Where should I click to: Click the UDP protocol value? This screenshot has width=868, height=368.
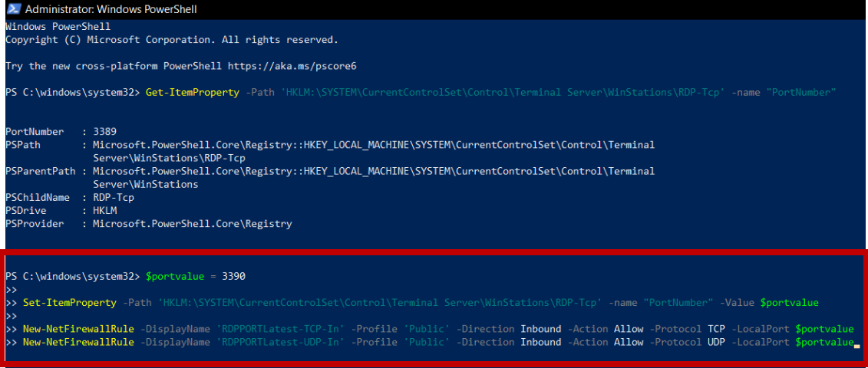tap(716, 342)
